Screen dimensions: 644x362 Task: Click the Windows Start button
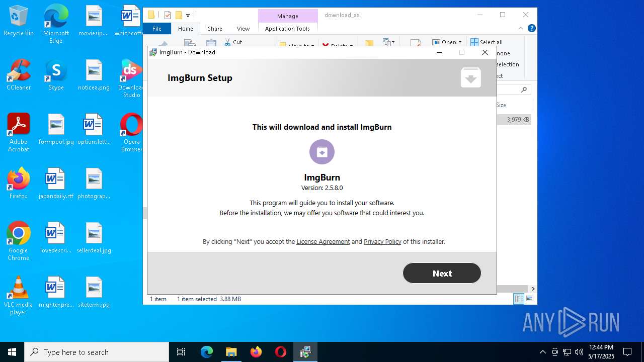(x=12, y=352)
